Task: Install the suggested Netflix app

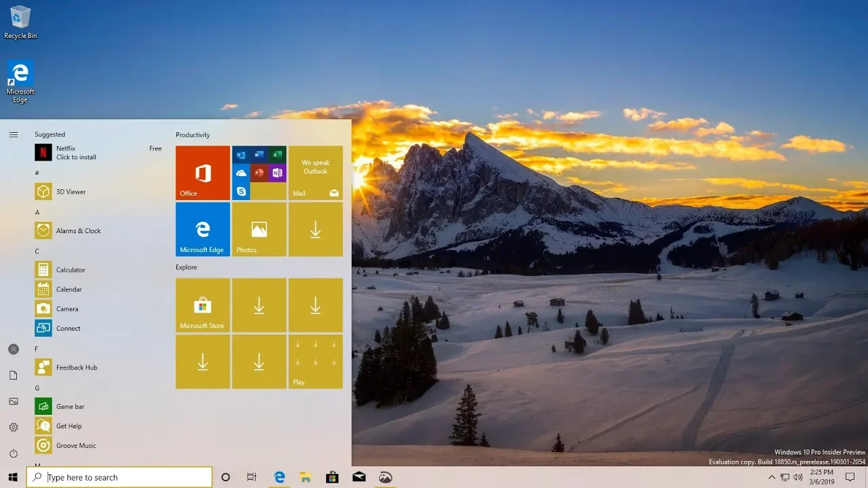Action: coord(98,152)
